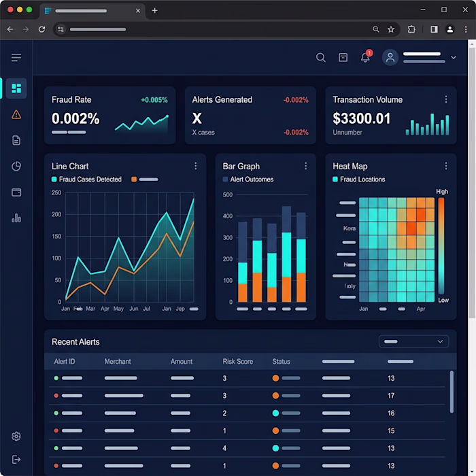The image size is (476, 476).
Task: Expand the user profile chevron
Action: [454, 57]
